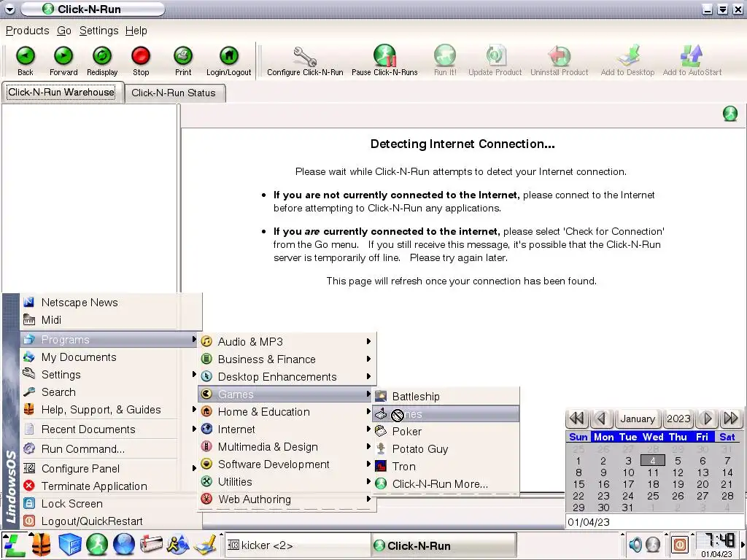
Task: Click the speaker volume tray icon
Action: [x=635, y=544]
